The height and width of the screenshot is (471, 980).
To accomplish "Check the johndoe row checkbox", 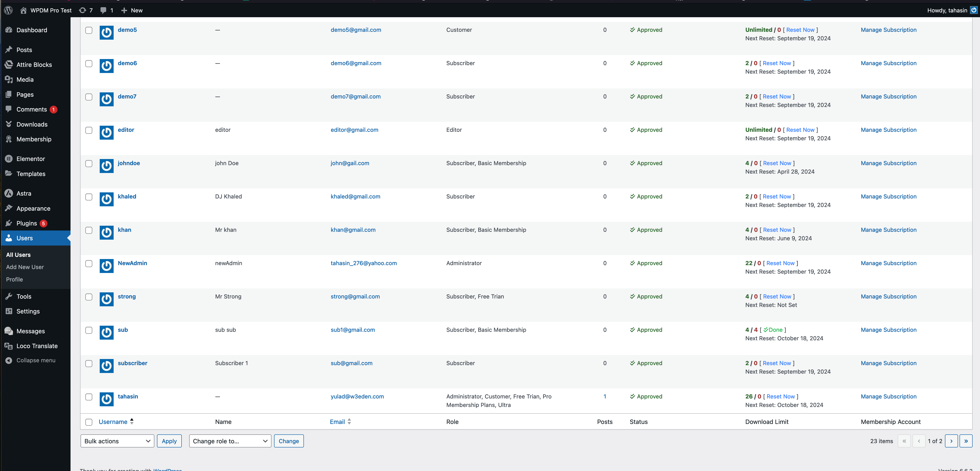I will 89,163.
